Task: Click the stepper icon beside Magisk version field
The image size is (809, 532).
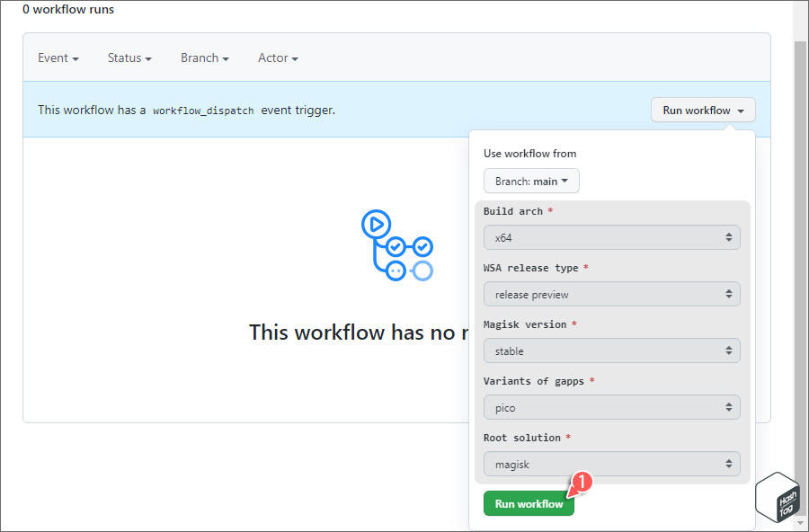Action: 731,350
